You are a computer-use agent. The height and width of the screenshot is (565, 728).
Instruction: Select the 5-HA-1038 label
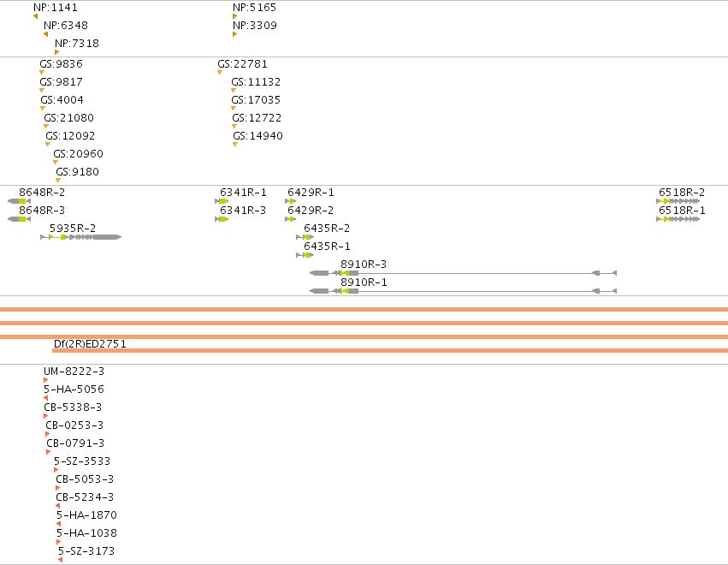point(86,533)
